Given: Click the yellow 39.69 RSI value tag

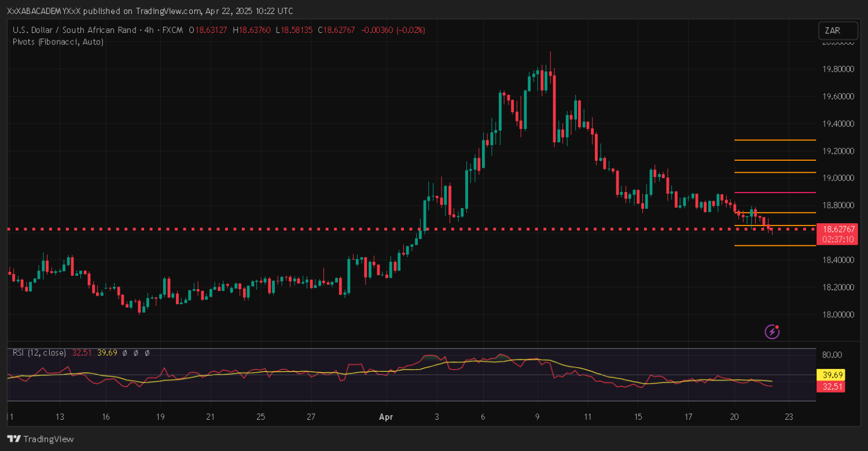Looking at the screenshot, I should (x=830, y=375).
